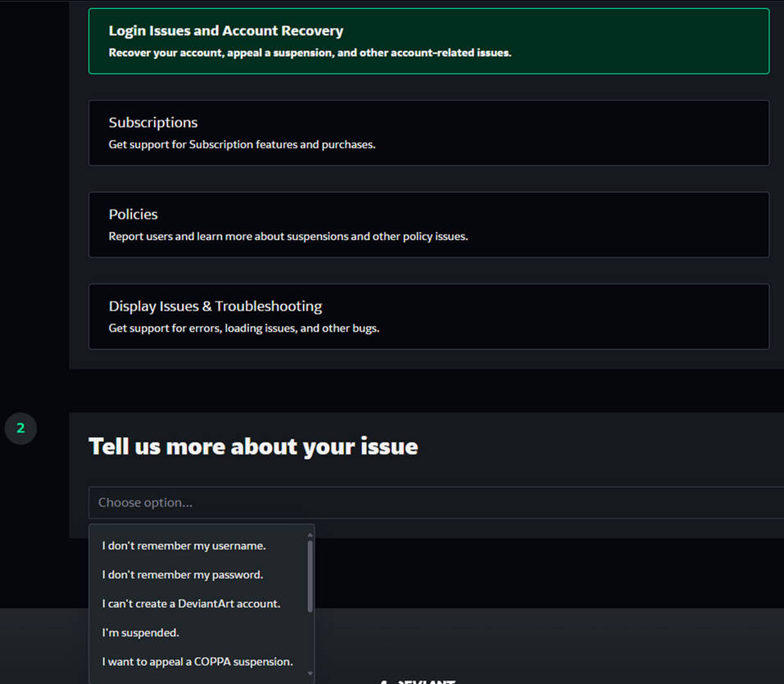The width and height of the screenshot is (784, 684).
Task: Choose the Subscriptions support category
Action: tap(428, 133)
